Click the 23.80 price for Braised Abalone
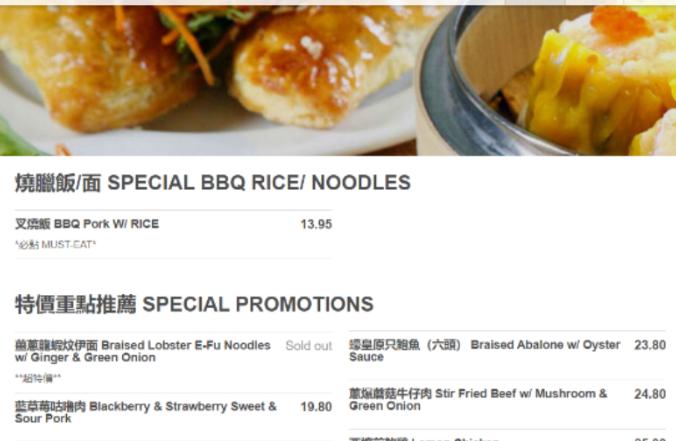 (x=650, y=345)
